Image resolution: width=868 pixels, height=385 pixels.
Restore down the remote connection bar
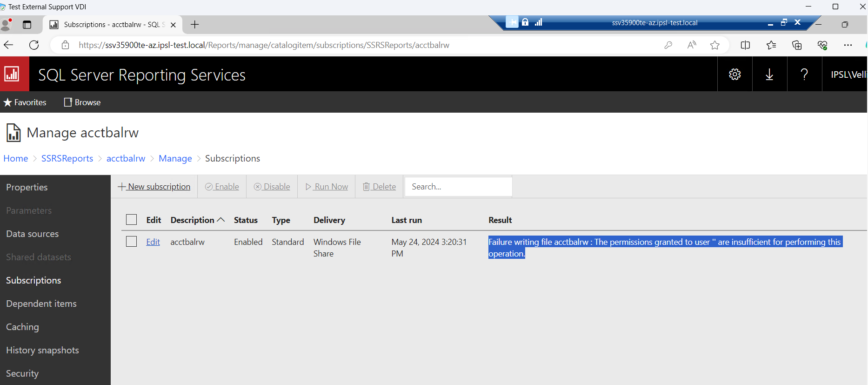click(x=784, y=22)
